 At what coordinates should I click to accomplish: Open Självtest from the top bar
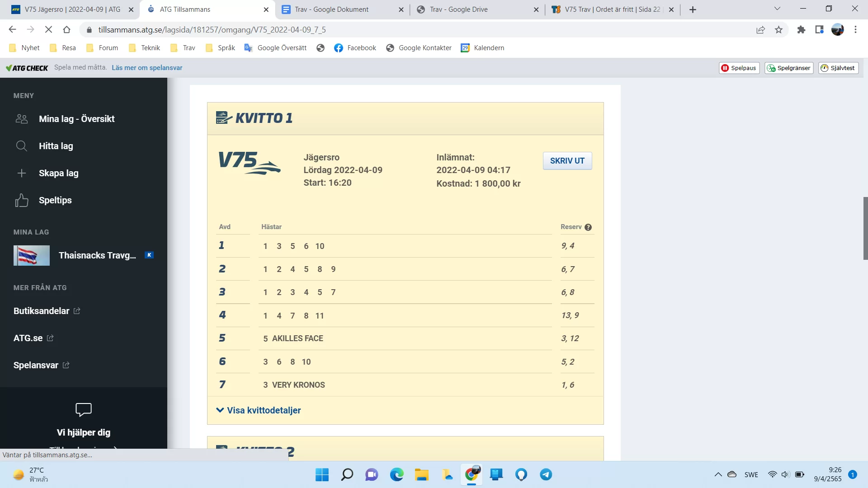tap(838, 68)
